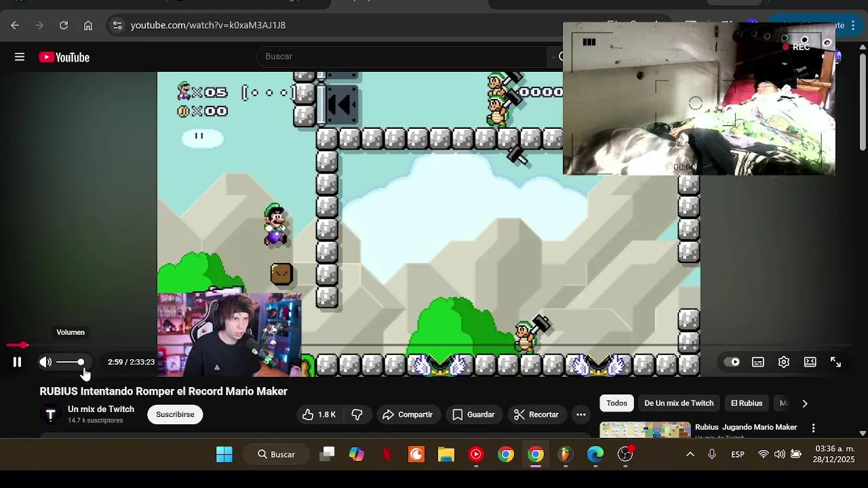Screen dimensions: 868x488
Task: Go to YouTube home via logo
Action: pos(64,57)
